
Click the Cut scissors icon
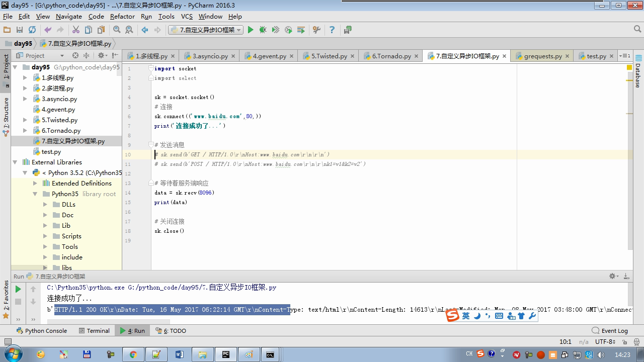[76, 30]
